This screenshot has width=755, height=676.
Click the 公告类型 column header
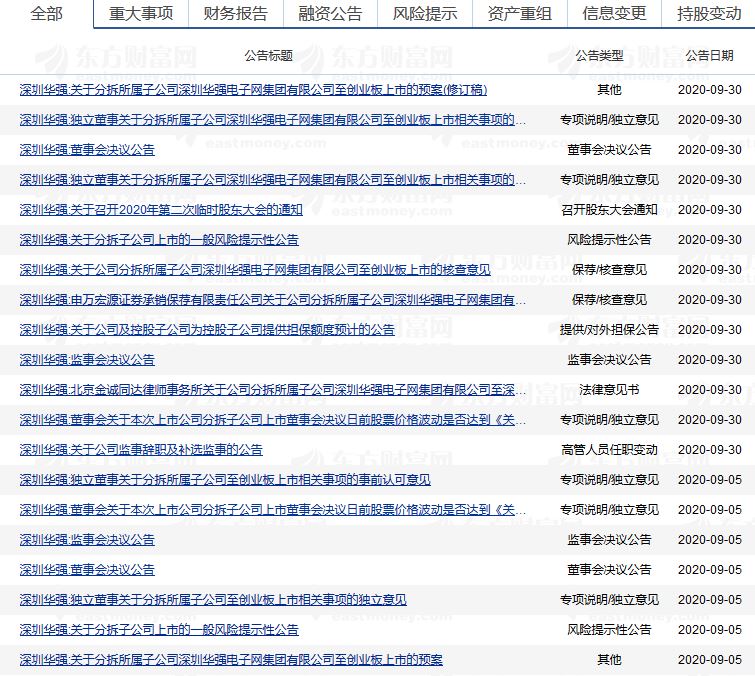(x=599, y=56)
